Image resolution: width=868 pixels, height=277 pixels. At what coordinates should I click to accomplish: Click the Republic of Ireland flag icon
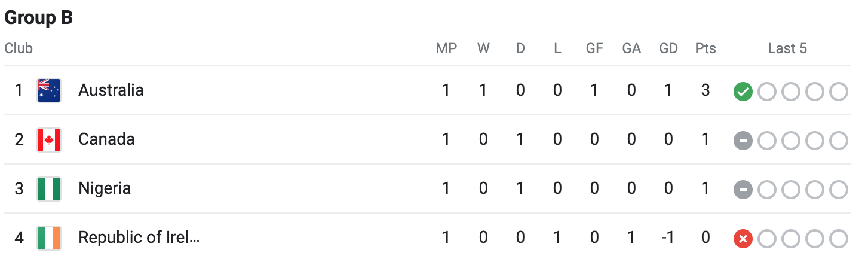point(49,238)
